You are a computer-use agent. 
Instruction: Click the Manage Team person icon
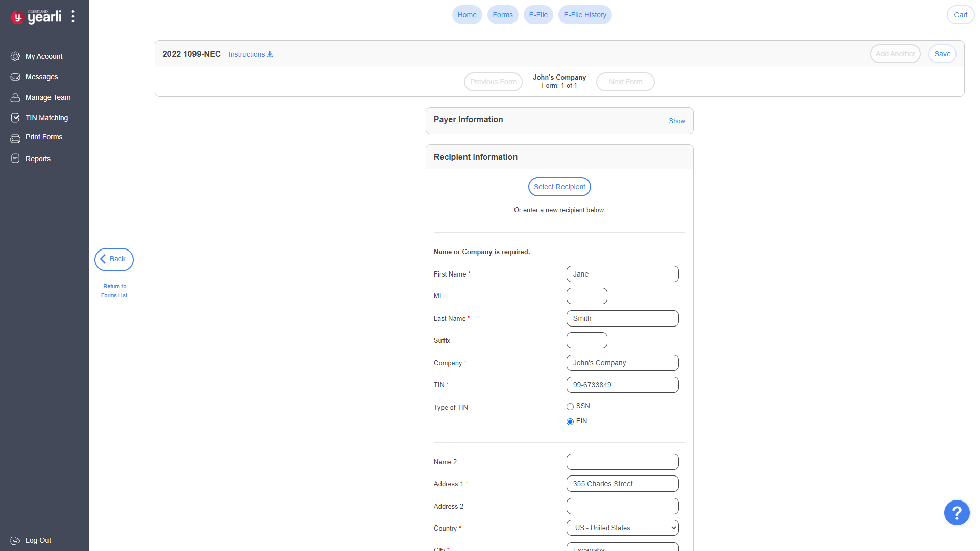click(x=15, y=97)
